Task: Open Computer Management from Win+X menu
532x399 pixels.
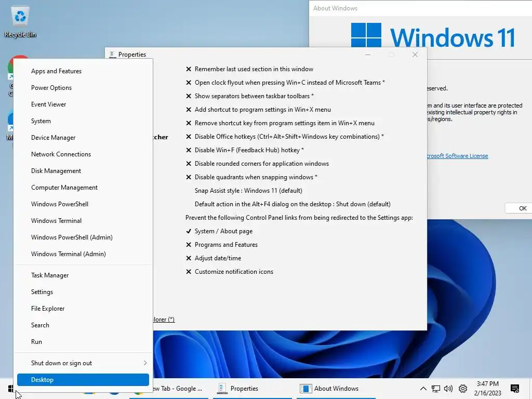Action: tap(83, 187)
